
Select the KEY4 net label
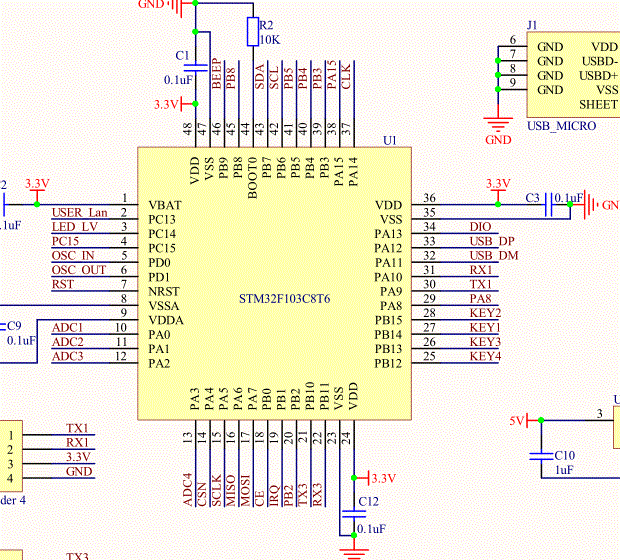point(485,356)
